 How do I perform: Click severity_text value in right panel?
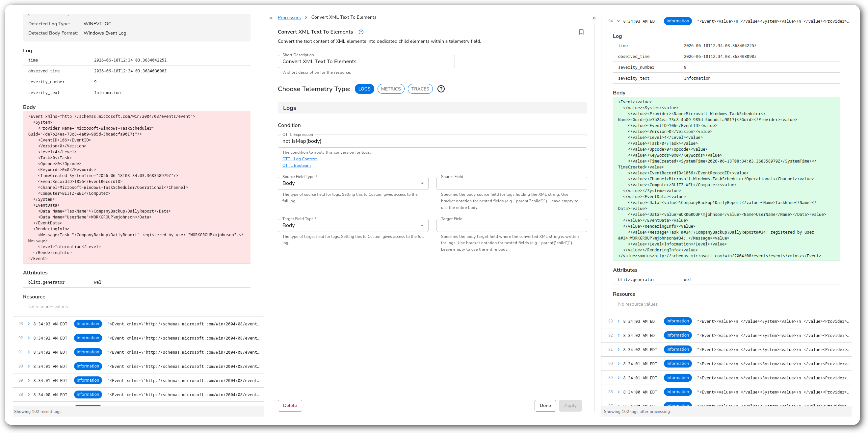click(697, 78)
